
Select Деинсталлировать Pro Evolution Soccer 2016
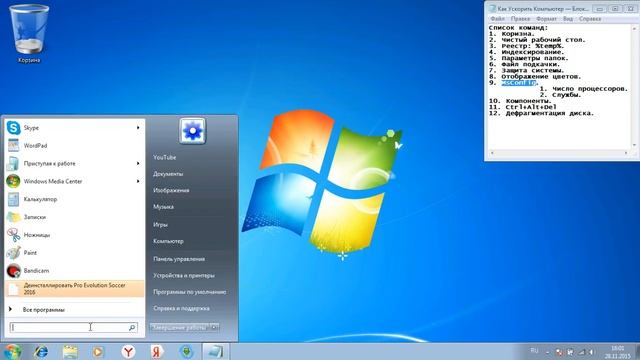(x=74, y=289)
